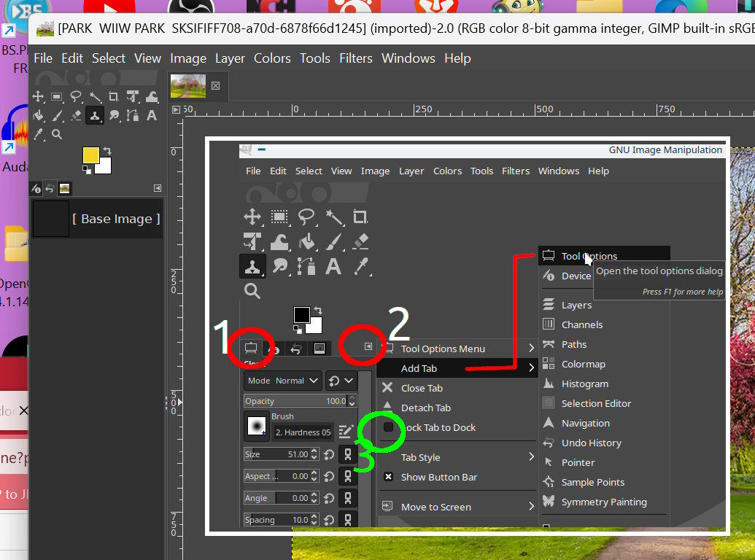
Task: Pick the Paintbrush tool
Action: [57, 115]
